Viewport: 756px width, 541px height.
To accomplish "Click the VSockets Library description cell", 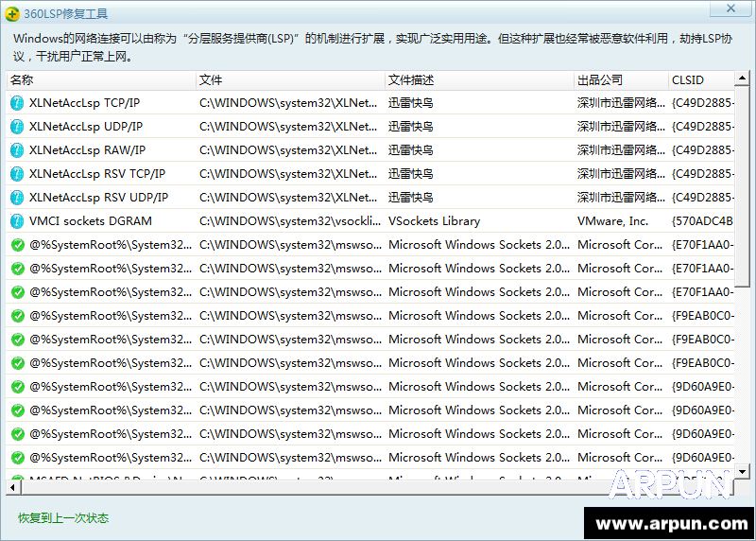I will 435,221.
